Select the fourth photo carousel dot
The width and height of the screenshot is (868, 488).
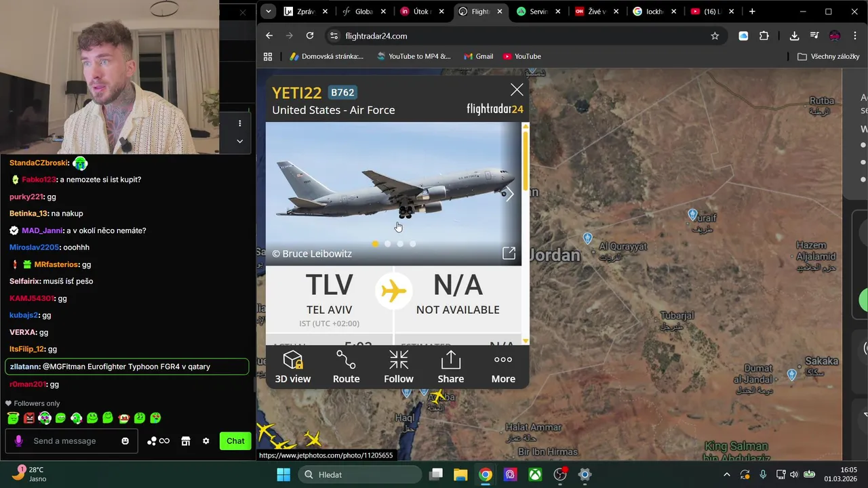point(412,243)
